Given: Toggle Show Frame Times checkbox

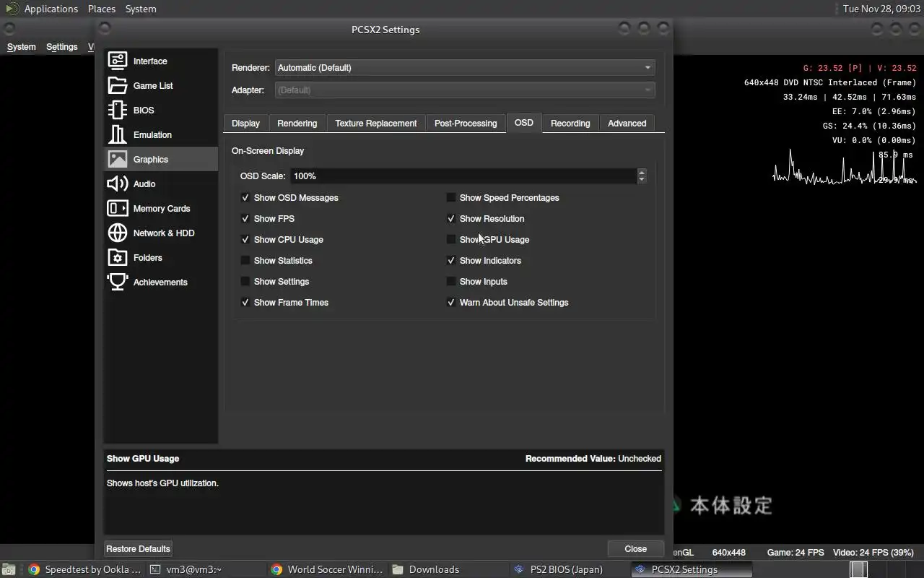Looking at the screenshot, I should click(x=245, y=302).
